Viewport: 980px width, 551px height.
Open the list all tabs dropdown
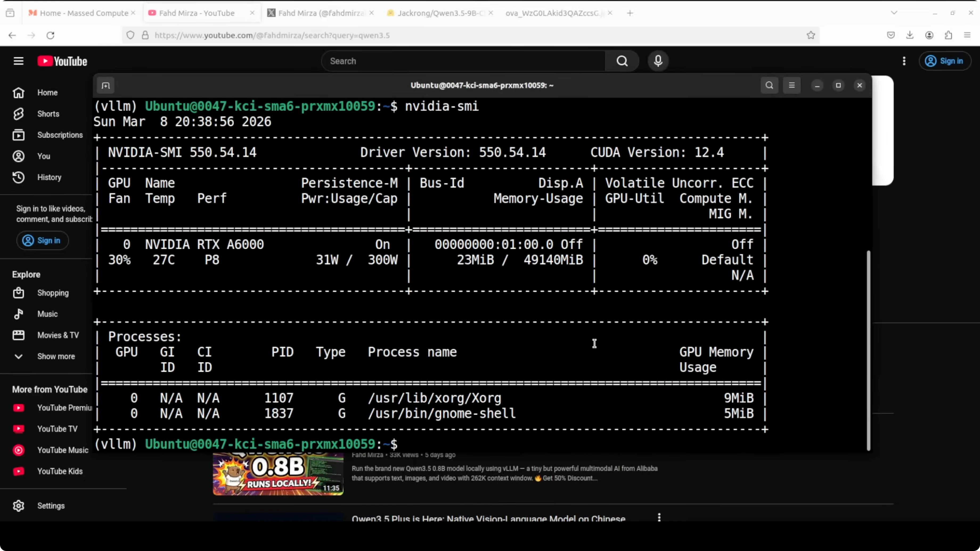point(894,13)
